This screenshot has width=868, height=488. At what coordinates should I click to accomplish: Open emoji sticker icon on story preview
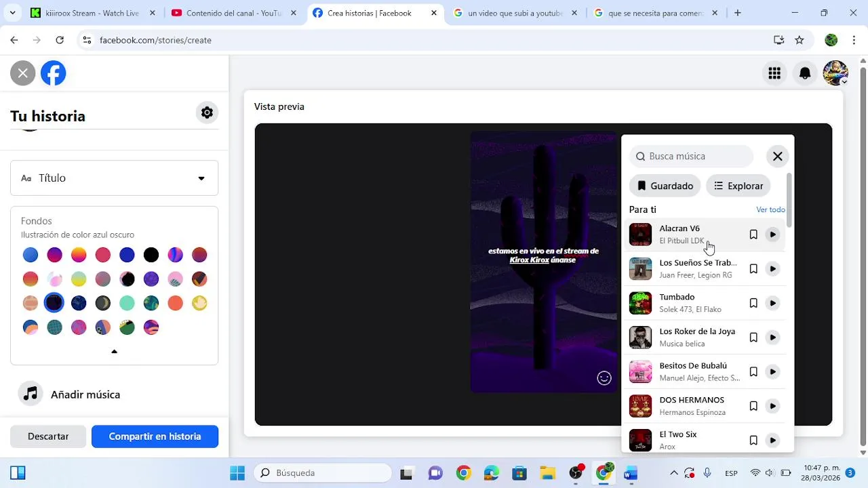604,378
